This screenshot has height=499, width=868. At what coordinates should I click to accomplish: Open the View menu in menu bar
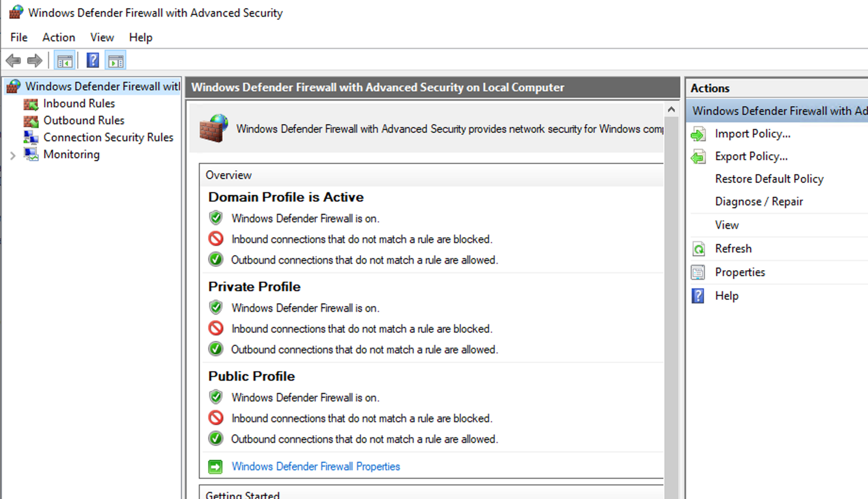[x=102, y=37]
